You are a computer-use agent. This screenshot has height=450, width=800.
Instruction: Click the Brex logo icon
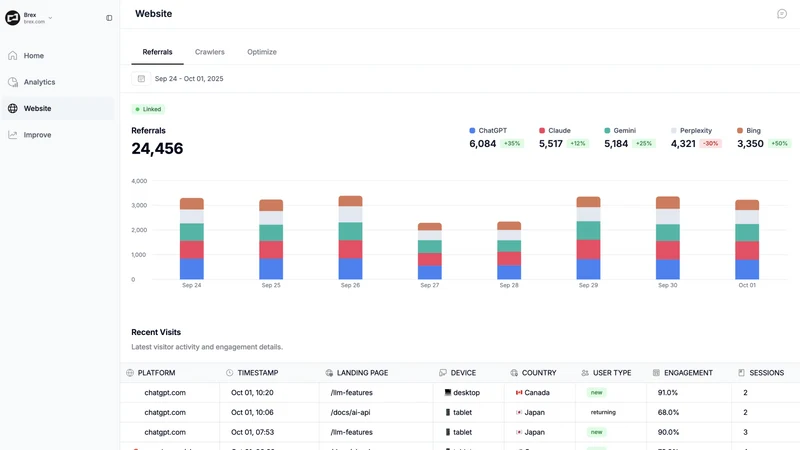[x=12, y=18]
